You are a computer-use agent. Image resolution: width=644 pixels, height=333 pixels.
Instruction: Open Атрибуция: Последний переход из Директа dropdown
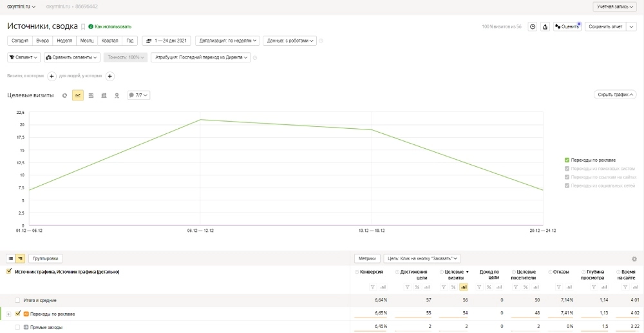coord(201,57)
